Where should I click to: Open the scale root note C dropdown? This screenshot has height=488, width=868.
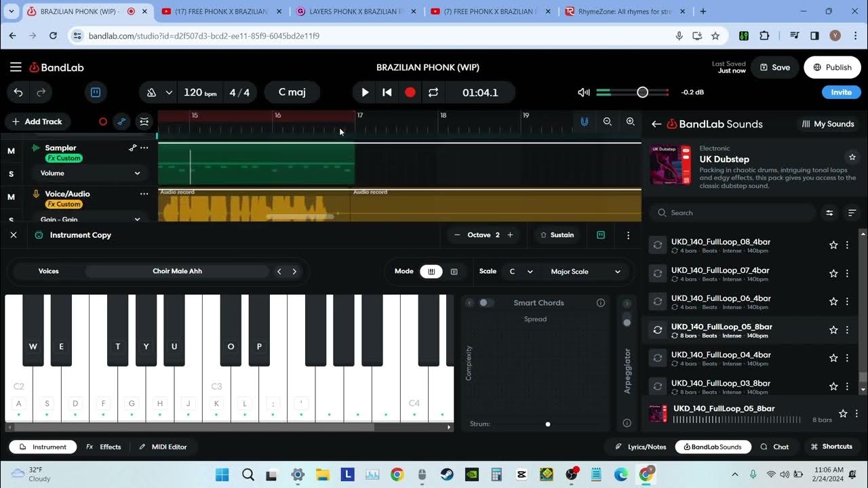click(x=521, y=271)
